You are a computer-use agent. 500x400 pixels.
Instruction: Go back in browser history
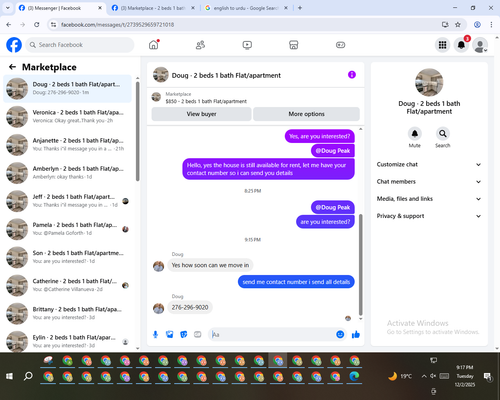click(x=9, y=25)
